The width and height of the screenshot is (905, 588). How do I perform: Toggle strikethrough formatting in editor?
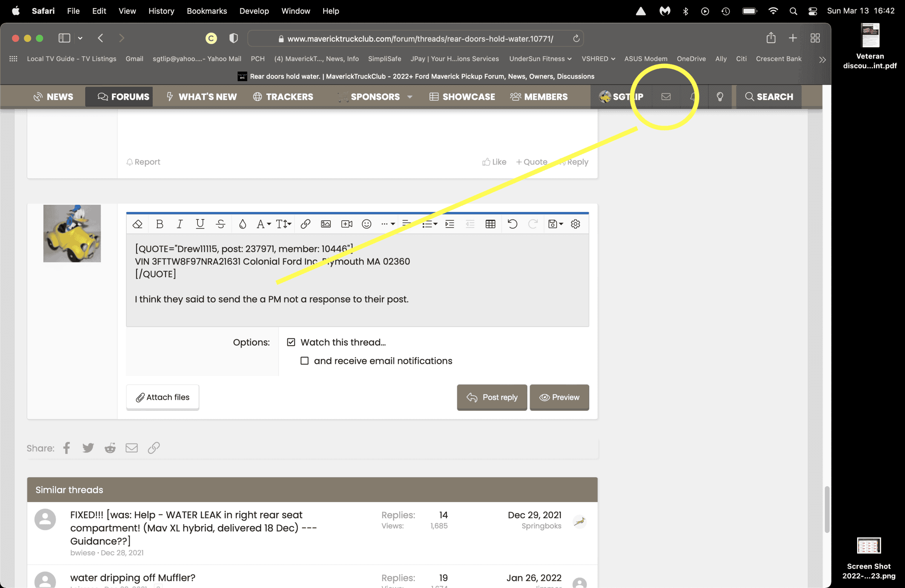coord(221,224)
